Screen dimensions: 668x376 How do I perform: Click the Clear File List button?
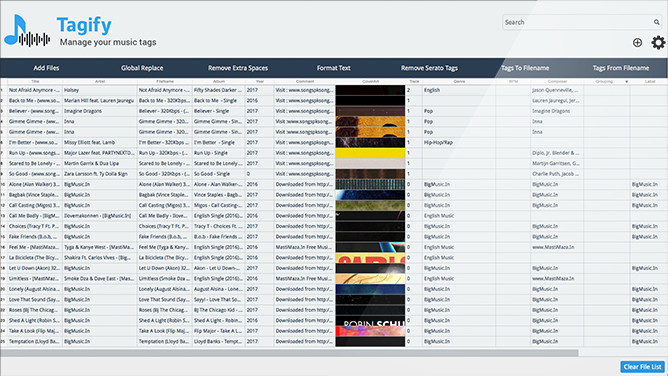click(x=642, y=367)
